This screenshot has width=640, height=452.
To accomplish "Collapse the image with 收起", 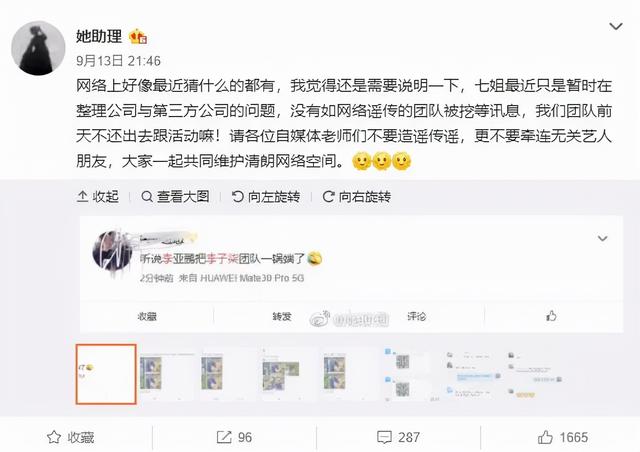I will 98,197.
